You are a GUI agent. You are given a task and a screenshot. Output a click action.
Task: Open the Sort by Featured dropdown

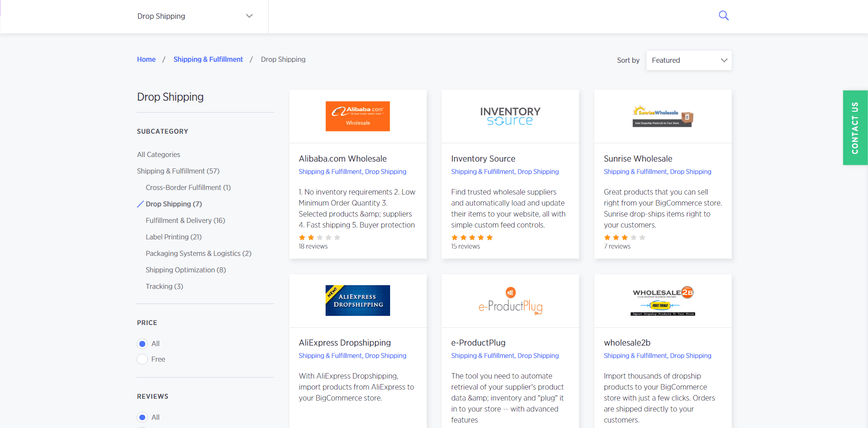(x=689, y=60)
